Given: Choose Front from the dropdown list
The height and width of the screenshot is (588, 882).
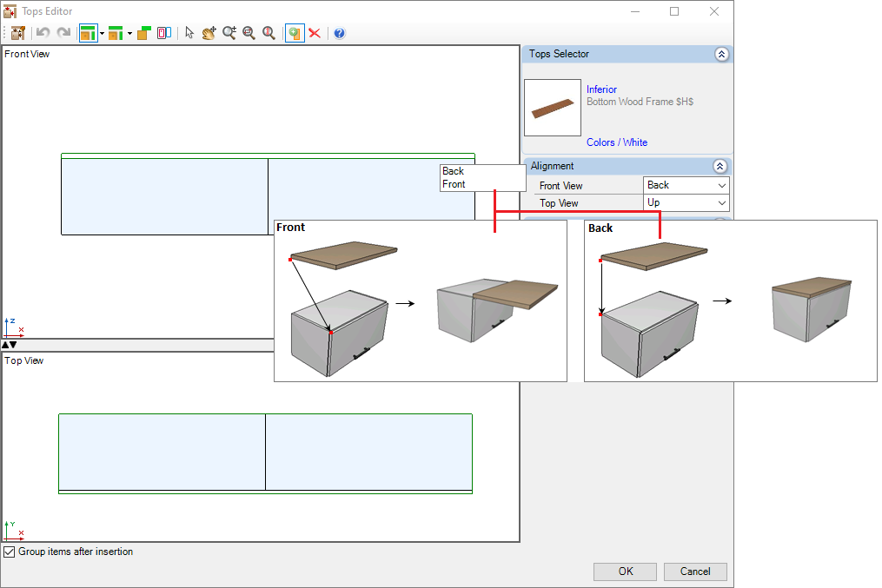Looking at the screenshot, I should pyautogui.click(x=454, y=184).
